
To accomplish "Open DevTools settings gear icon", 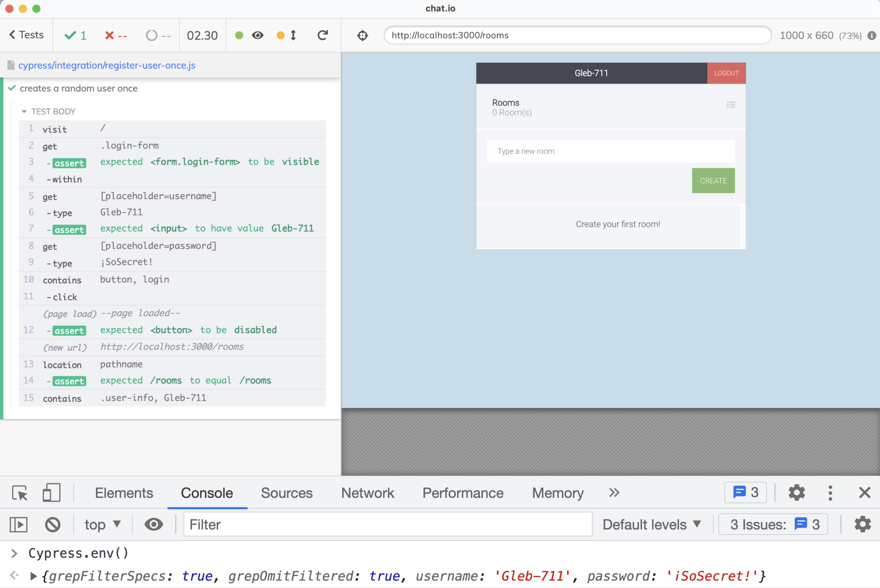I will tap(796, 493).
